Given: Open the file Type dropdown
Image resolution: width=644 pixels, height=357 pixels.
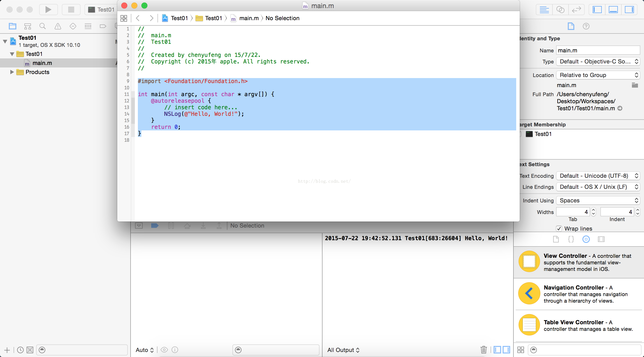Looking at the screenshot, I should click(598, 61).
